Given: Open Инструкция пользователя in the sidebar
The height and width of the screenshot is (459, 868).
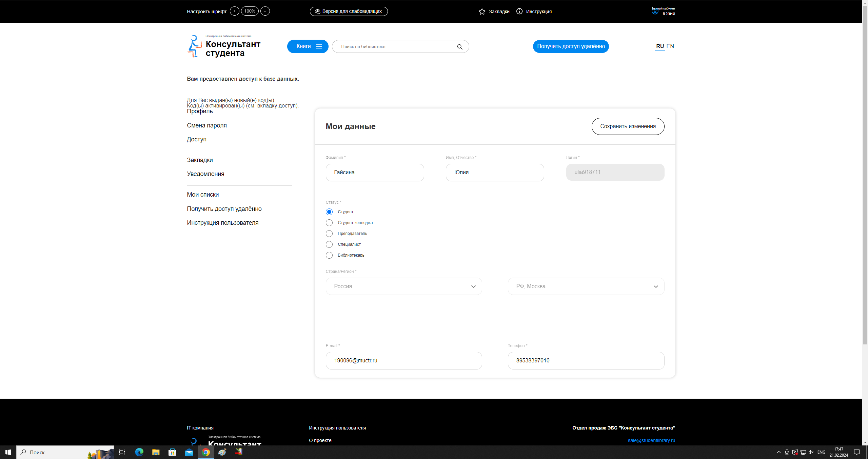Looking at the screenshot, I should [x=222, y=223].
